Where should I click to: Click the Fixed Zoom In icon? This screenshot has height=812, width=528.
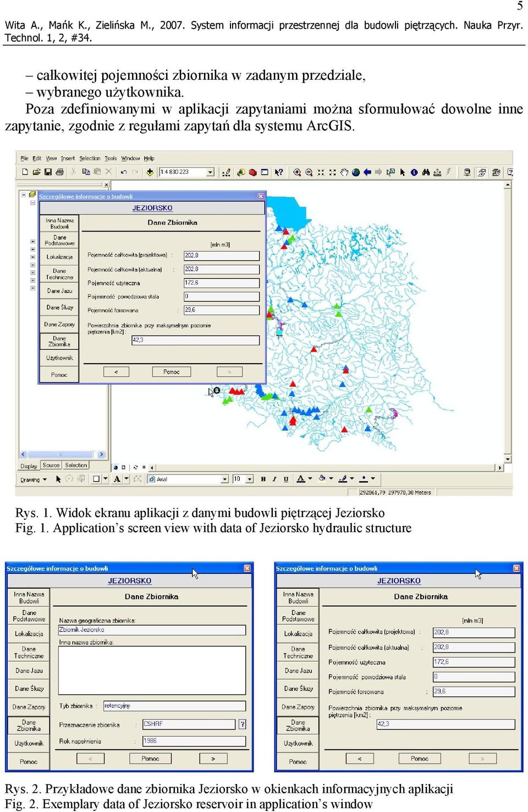coord(321,172)
